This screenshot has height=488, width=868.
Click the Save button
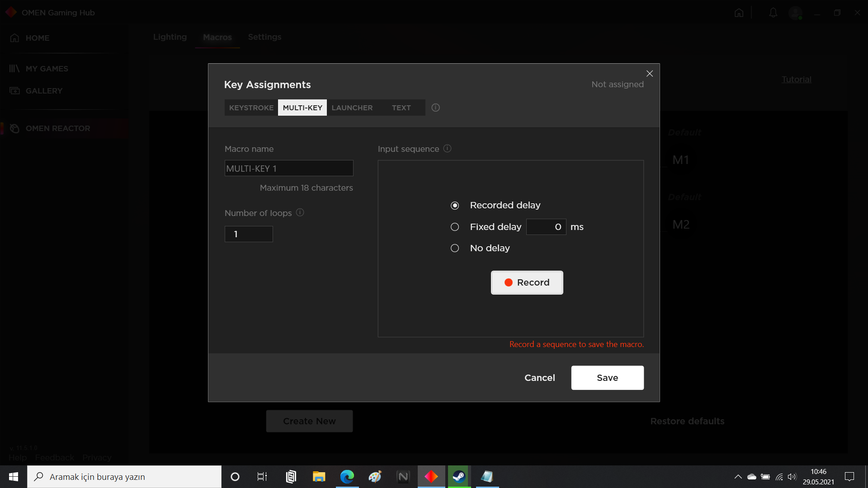point(607,378)
